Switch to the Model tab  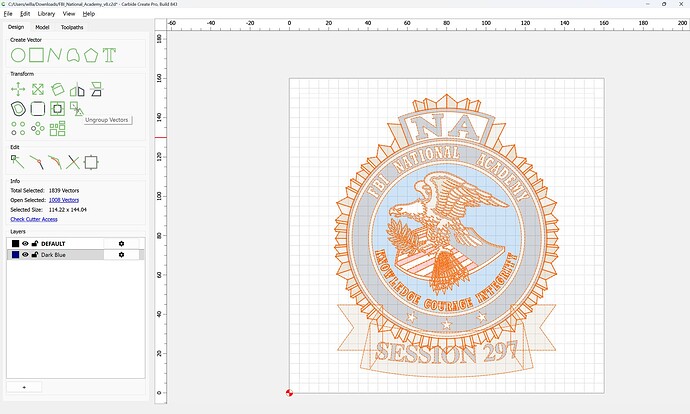pyautogui.click(x=42, y=27)
